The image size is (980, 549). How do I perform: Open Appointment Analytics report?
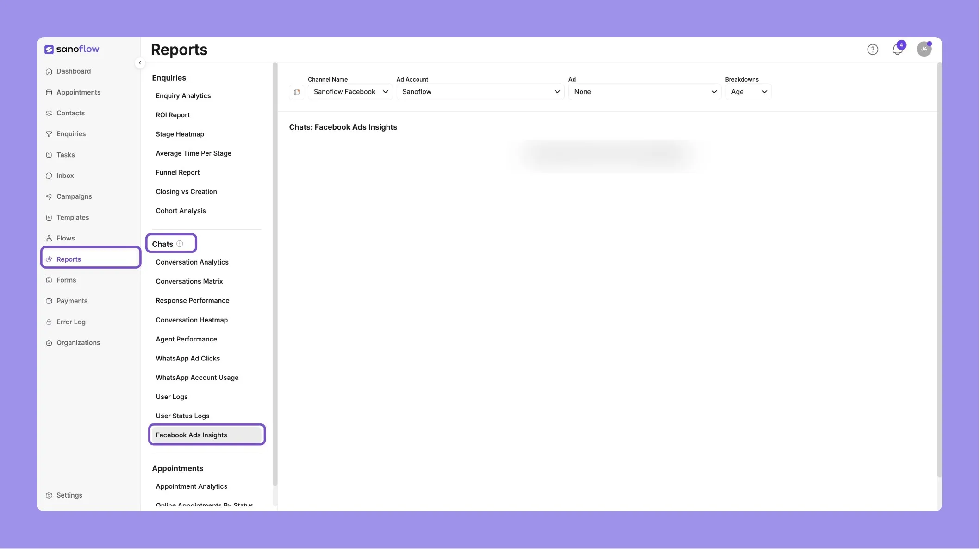click(192, 486)
